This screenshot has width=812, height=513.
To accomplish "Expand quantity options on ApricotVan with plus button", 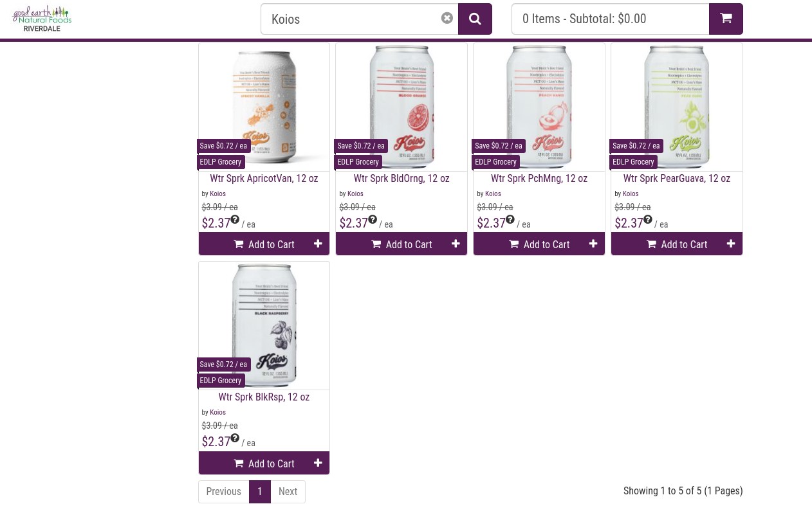I will 318,244.
